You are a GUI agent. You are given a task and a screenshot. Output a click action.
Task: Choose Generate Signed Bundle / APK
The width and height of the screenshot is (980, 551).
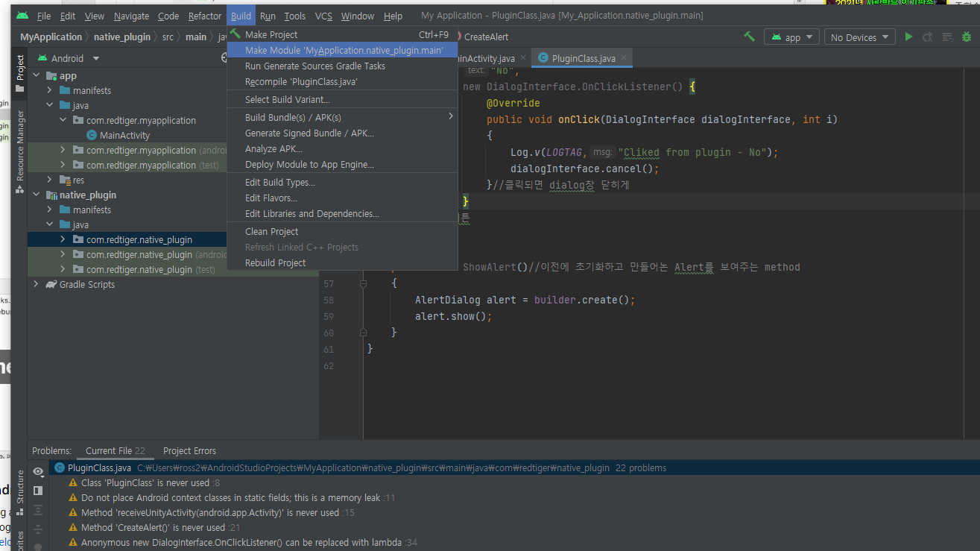[x=342, y=133]
